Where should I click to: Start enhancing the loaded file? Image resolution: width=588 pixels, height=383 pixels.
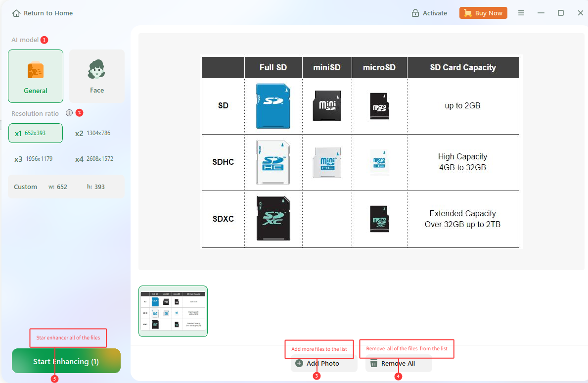(66, 361)
